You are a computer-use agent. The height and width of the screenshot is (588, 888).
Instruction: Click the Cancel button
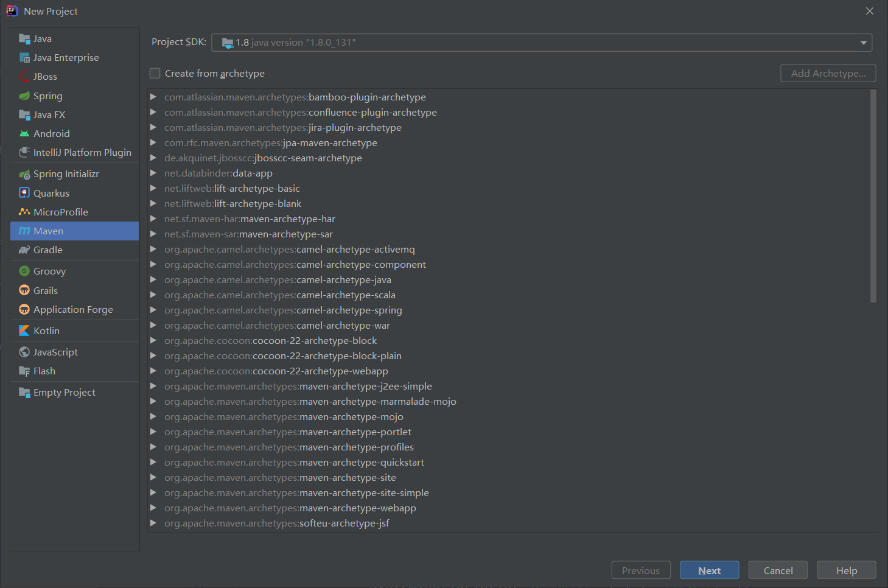pos(778,570)
